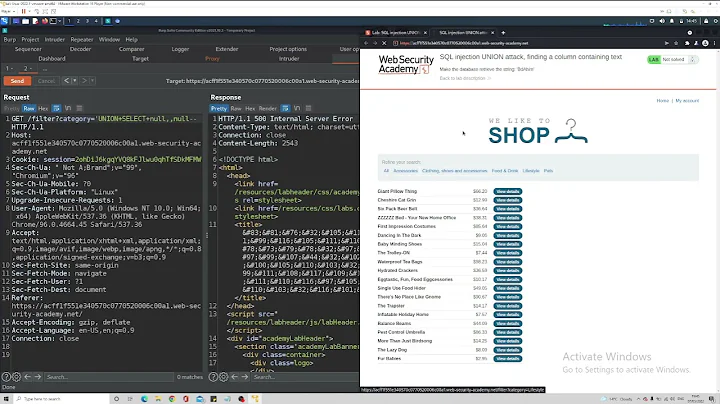This screenshot has width=720, height=404.
Task: Follow the 'Back to lab description' link
Action: tap(465, 79)
